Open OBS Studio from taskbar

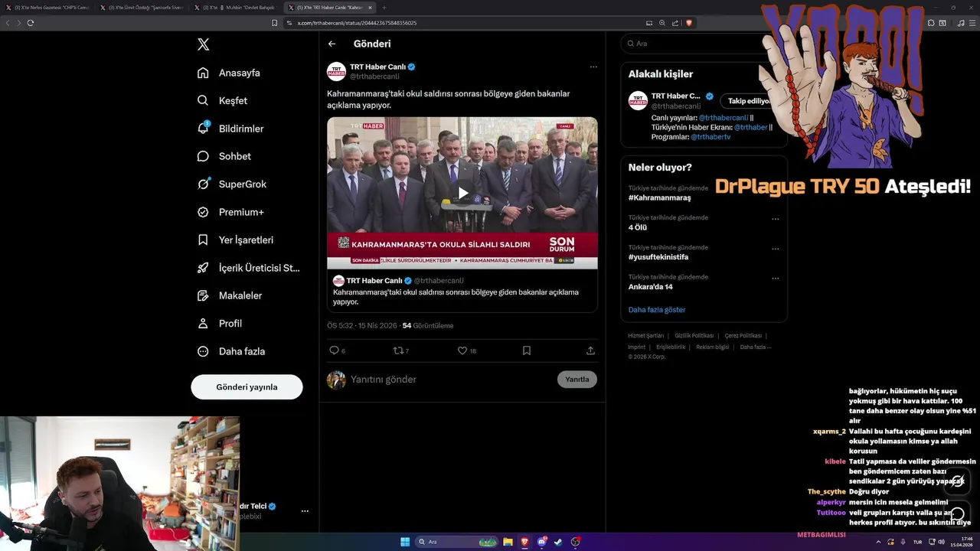click(576, 542)
